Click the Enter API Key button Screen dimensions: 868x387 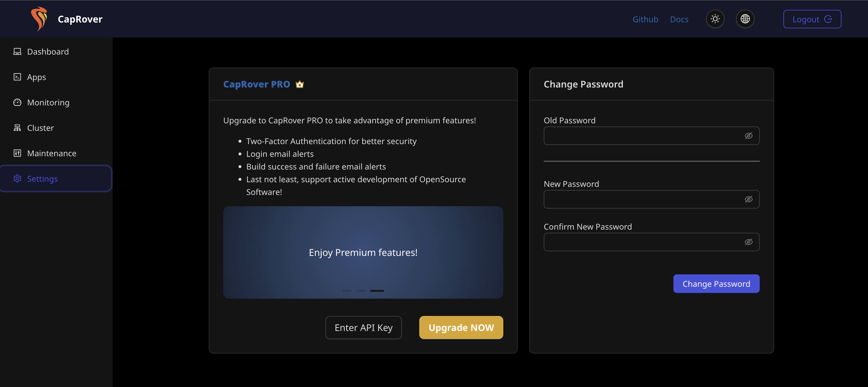coord(363,327)
